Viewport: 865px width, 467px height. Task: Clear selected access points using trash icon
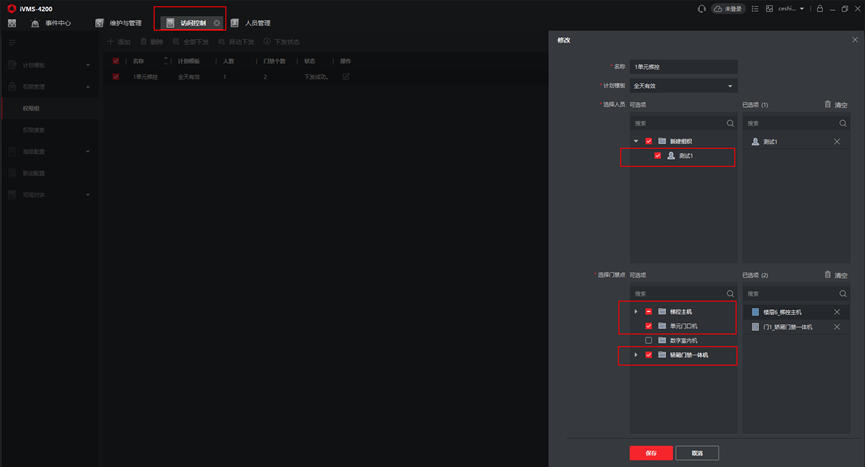coord(827,275)
